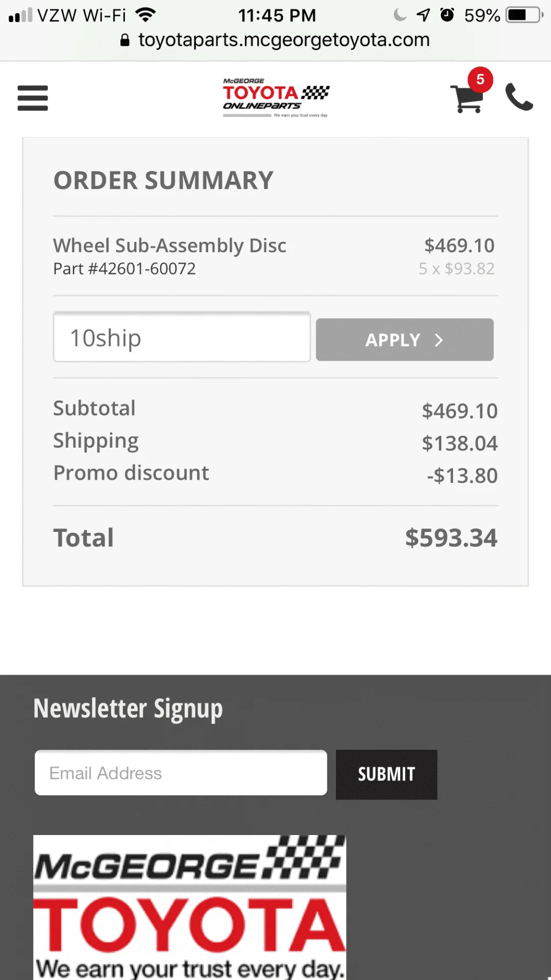Apply the 10ship promo code

tap(404, 340)
